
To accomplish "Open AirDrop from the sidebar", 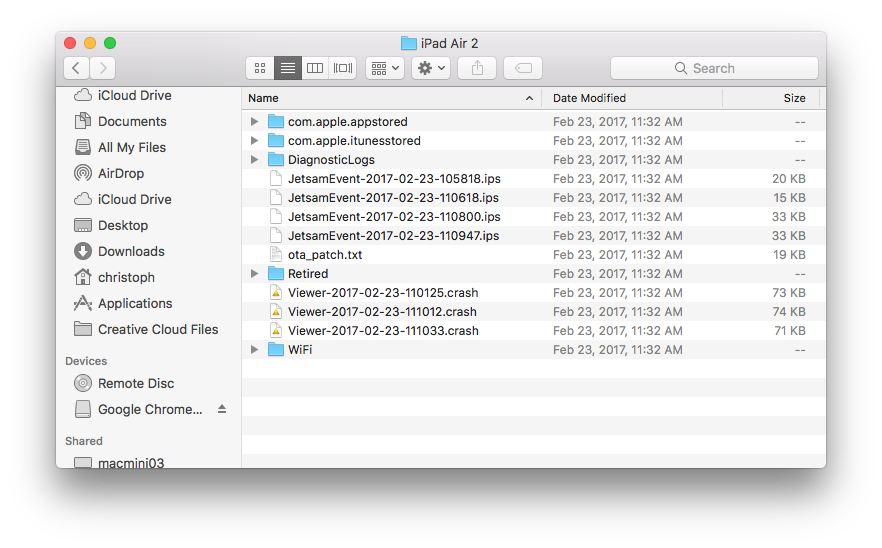I will 120,173.
